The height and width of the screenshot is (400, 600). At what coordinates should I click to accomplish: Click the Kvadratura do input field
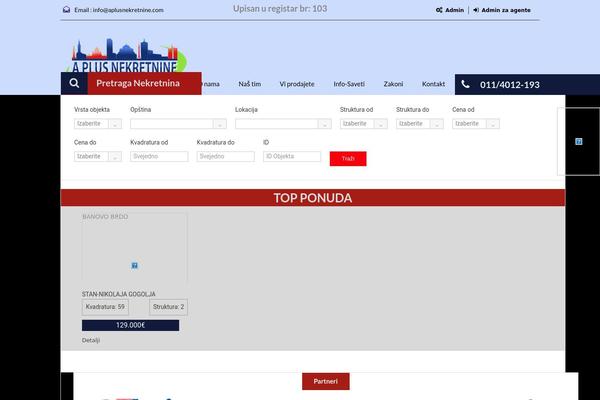point(225,156)
